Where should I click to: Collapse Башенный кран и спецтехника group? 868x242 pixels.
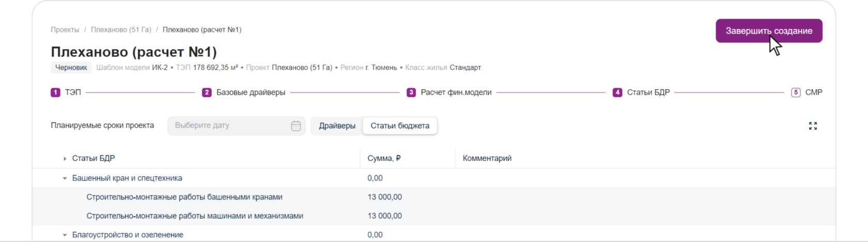coord(65,179)
